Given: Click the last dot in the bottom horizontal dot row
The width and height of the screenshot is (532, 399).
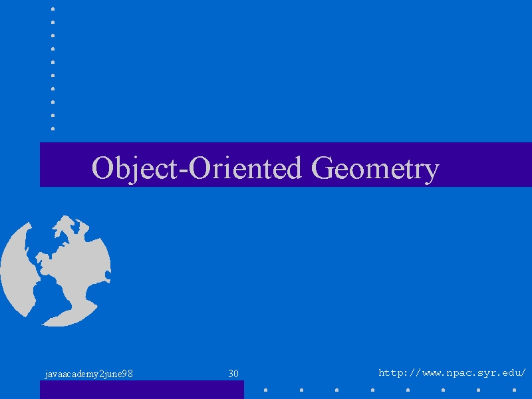Looking at the screenshot, I should tap(514, 390).
